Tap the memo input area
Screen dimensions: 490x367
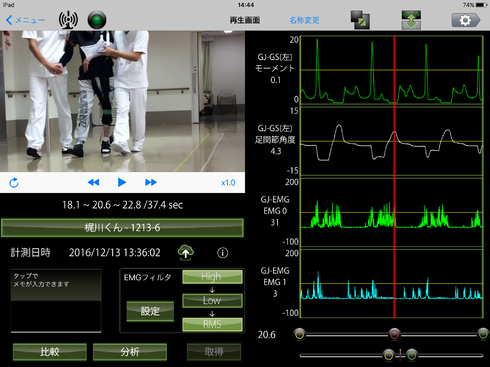click(x=56, y=301)
